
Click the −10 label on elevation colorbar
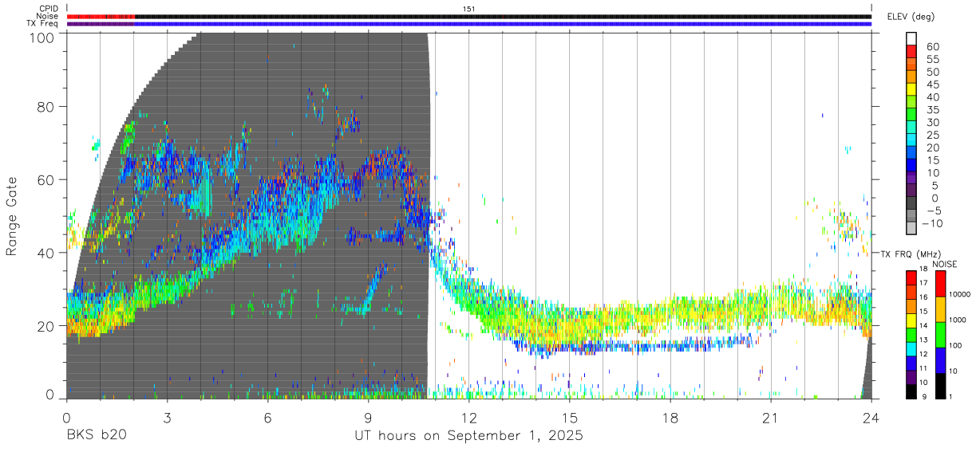pos(931,223)
